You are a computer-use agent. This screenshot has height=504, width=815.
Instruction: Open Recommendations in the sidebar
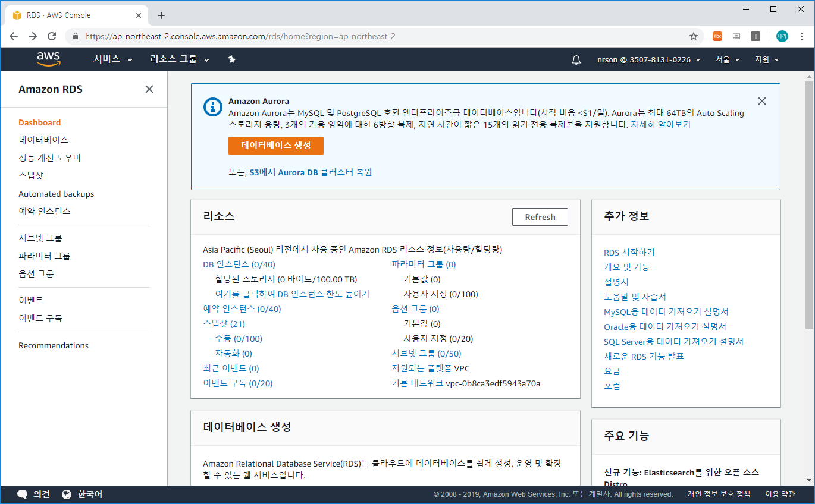coord(54,345)
